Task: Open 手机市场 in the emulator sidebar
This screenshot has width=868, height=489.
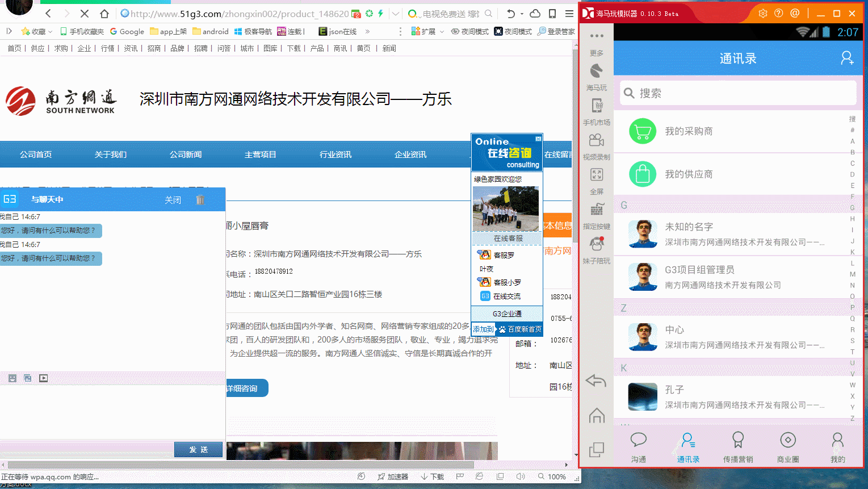Action: 597,112
